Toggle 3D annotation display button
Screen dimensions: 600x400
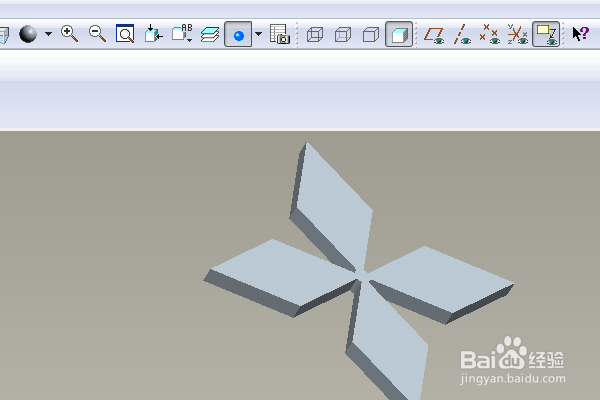[x=546, y=34]
